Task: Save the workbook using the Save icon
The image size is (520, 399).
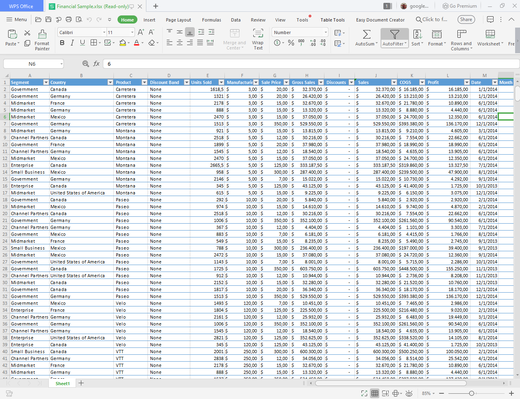Action: coord(48,20)
